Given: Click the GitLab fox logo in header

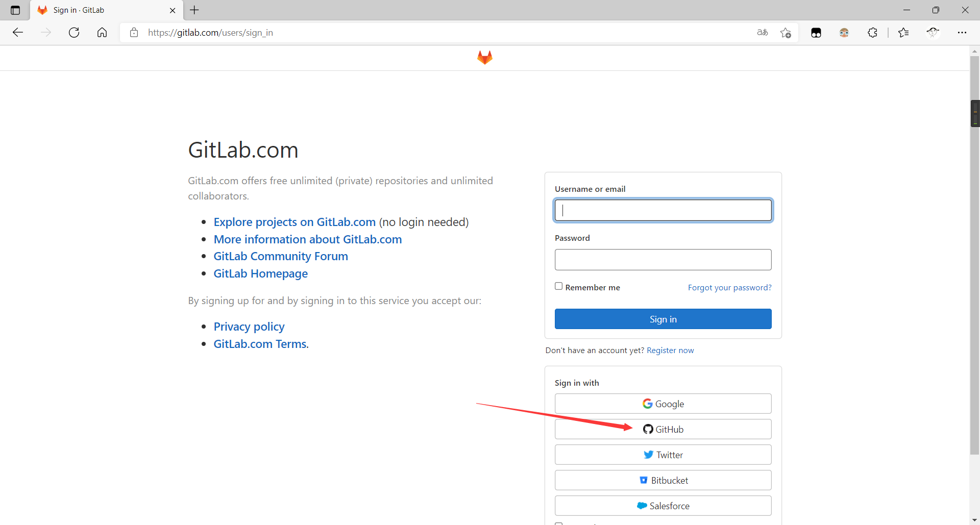Looking at the screenshot, I should coord(485,57).
